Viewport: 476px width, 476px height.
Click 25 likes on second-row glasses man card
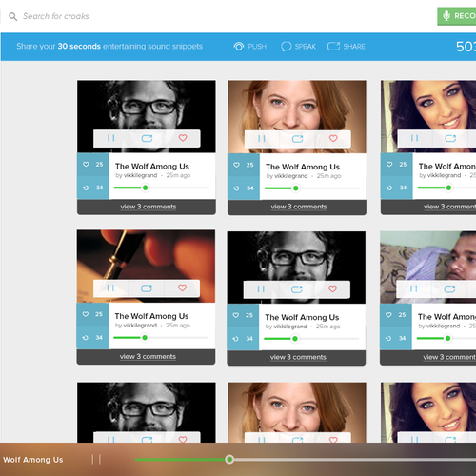pyautogui.click(x=243, y=315)
